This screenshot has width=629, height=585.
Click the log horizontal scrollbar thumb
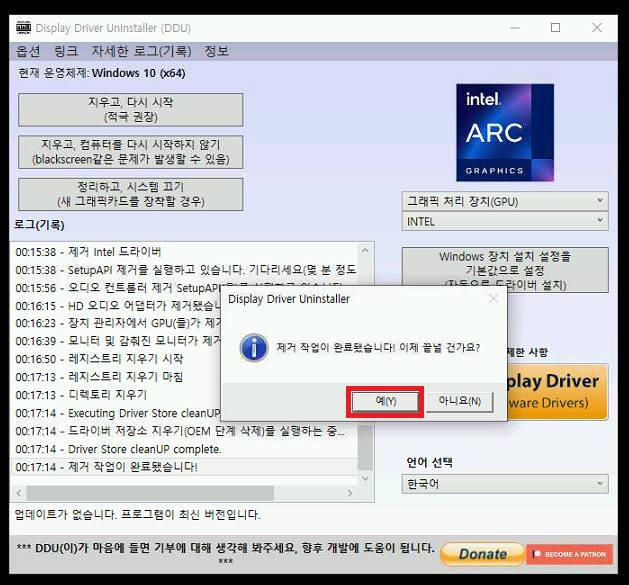tap(150, 493)
